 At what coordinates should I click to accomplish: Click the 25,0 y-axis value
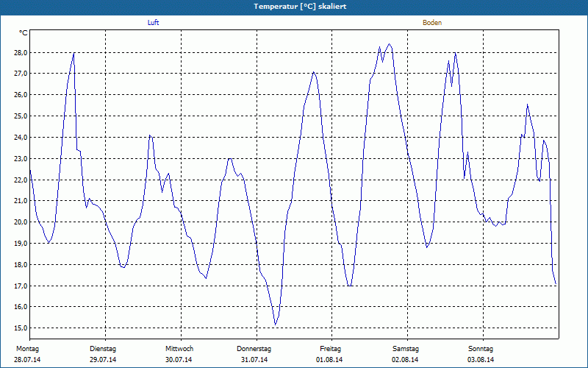pyautogui.click(x=21, y=116)
